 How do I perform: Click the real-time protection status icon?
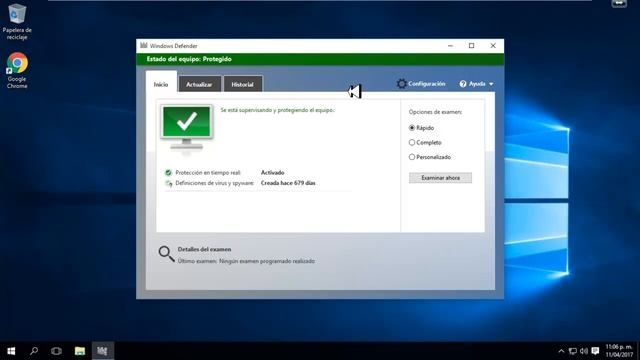pos(168,173)
